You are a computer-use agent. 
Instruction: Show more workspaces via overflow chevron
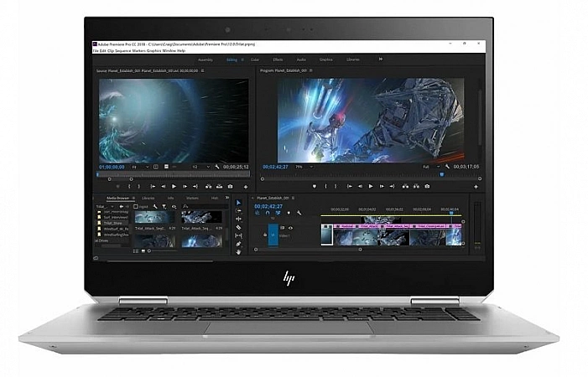click(x=381, y=59)
